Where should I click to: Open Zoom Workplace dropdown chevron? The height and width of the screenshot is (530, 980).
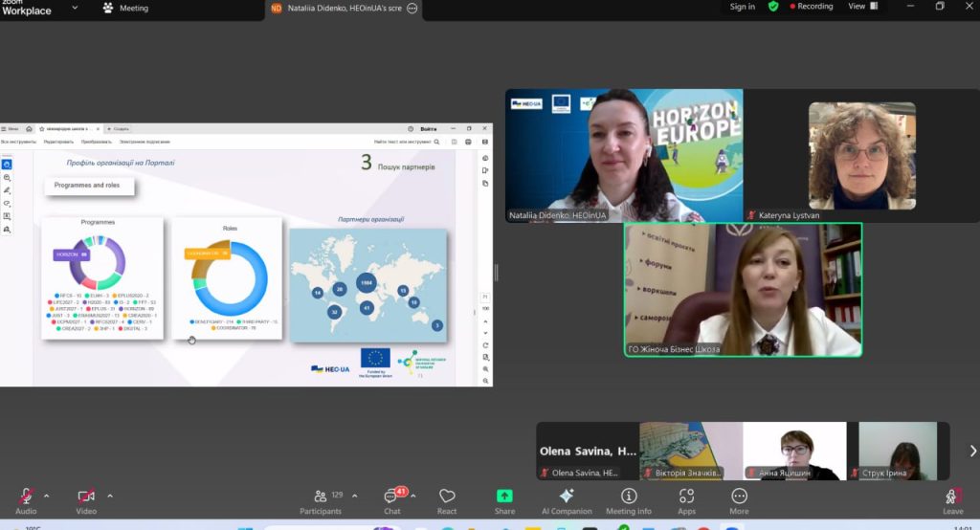tap(75, 8)
